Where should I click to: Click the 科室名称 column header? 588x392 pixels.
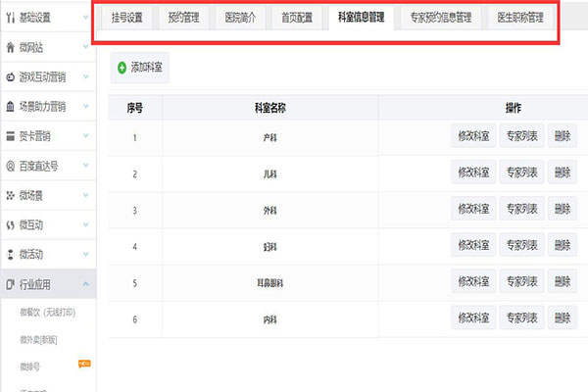(x=270, y=108)
